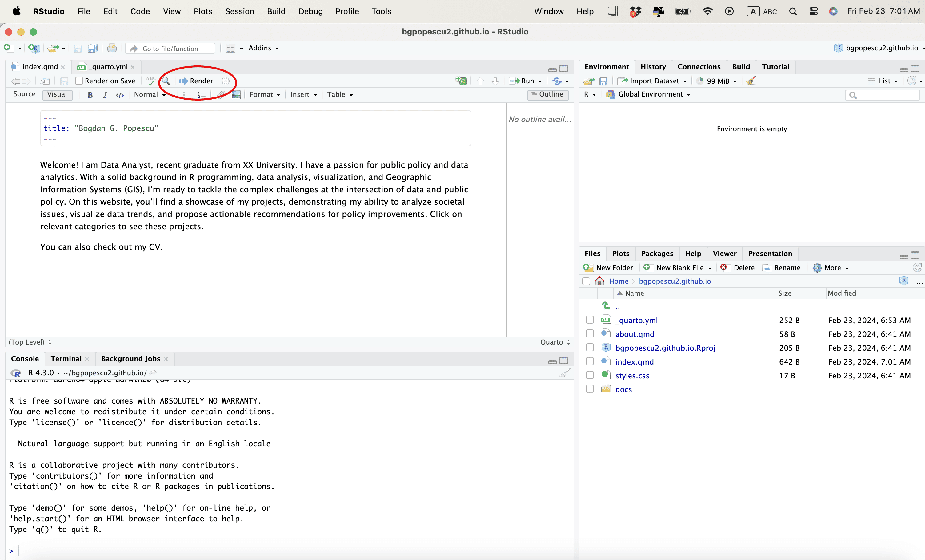Open the Format dropdown menu

click(x=265, y=95)
